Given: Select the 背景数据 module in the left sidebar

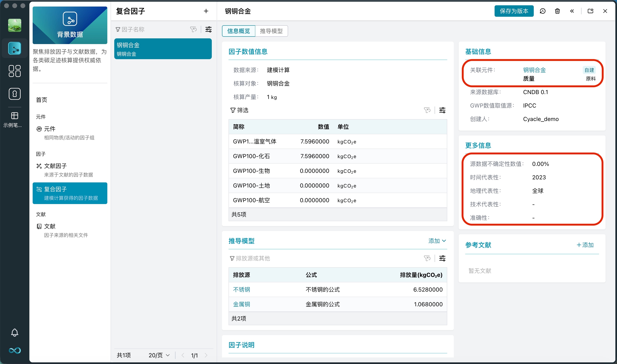Looking at the screenshot, I should 14,48.
